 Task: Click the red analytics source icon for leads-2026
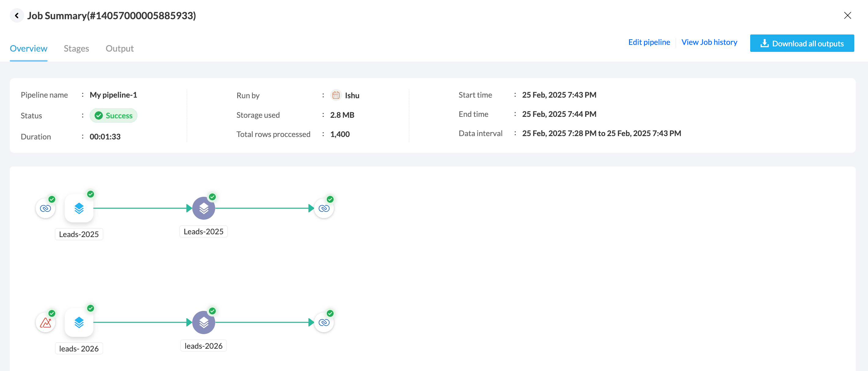(x=45, y=322)
